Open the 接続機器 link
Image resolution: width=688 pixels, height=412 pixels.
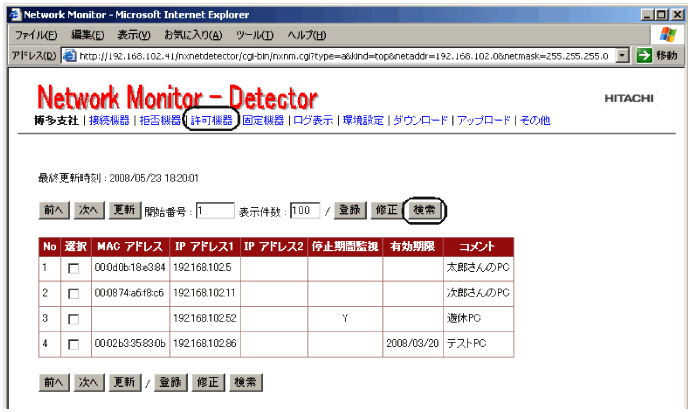pyautogui.click(x=109, y=120)
